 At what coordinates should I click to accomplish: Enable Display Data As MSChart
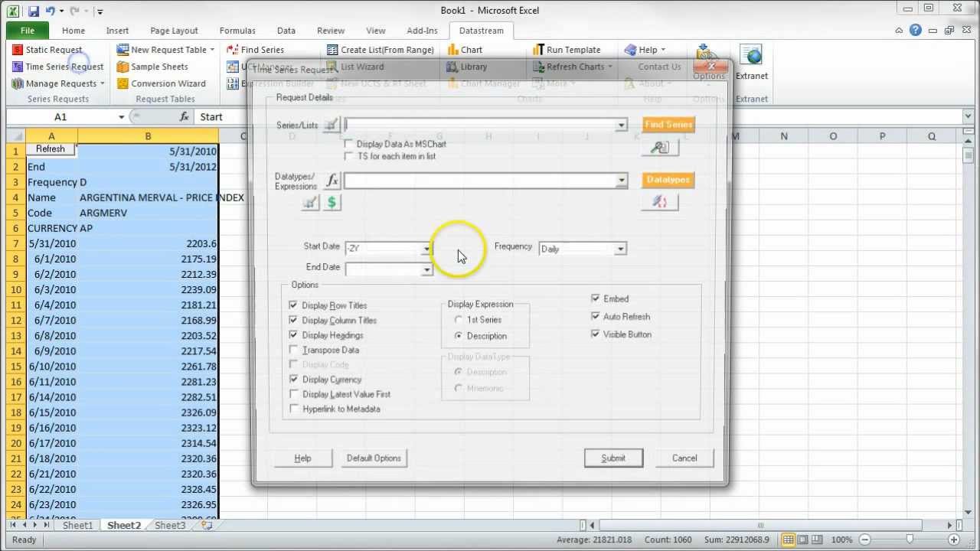tap(349, 144)
